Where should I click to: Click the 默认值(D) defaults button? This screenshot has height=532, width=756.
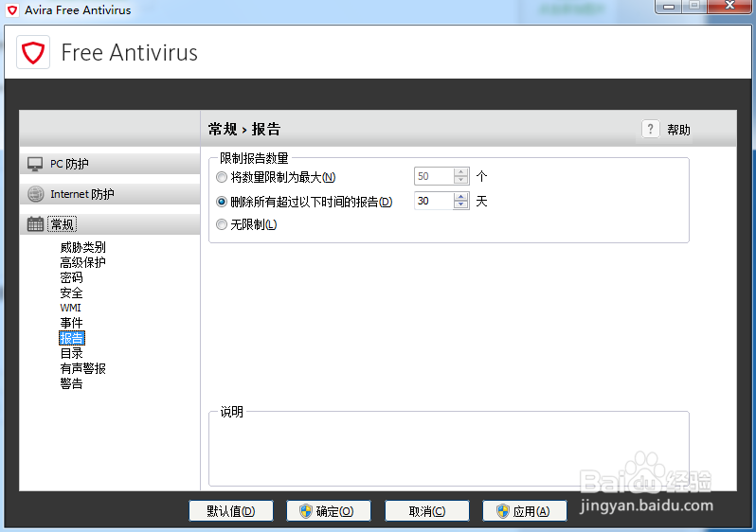[231, 511]
